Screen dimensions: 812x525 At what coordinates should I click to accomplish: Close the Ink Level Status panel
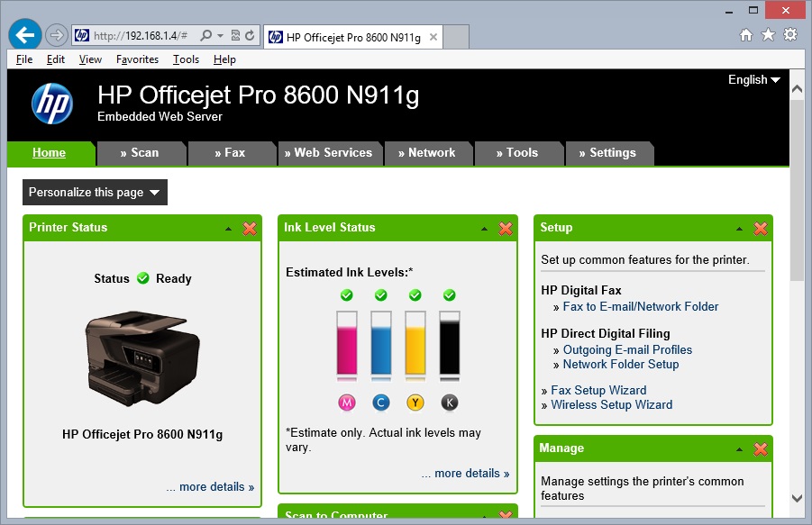tap(506, 228)
